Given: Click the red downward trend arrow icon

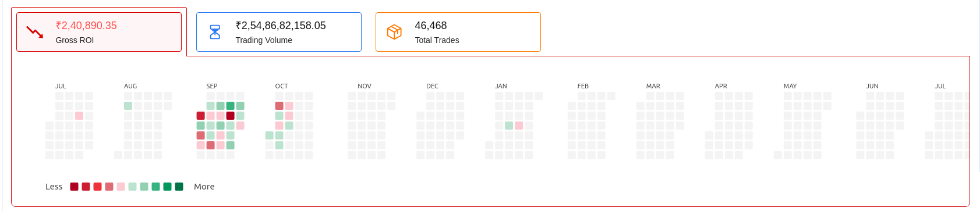Looking at the screenshot, I should coord(35,32).
